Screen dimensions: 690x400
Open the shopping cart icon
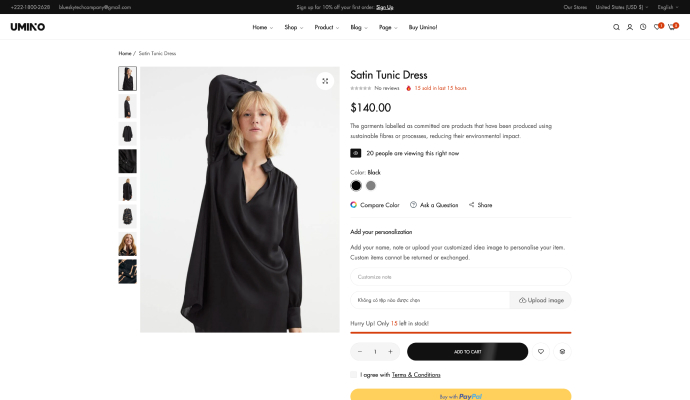672,27
